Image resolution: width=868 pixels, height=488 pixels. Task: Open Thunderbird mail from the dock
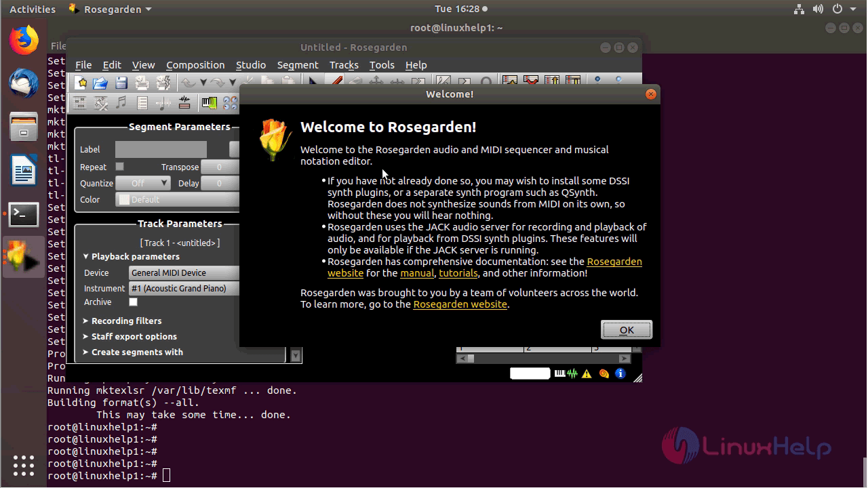pyautogui.click(x=24, y=83)
